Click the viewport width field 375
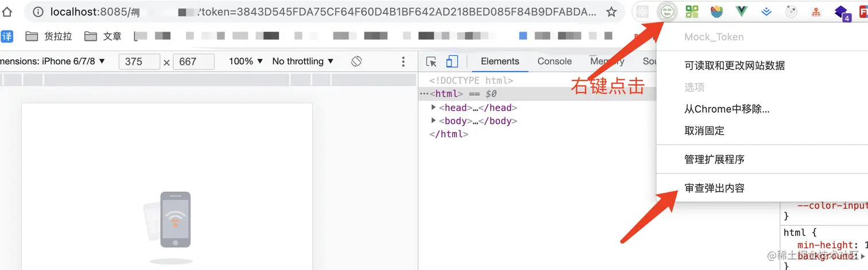 pyautogui.click(x=139, y=61)
